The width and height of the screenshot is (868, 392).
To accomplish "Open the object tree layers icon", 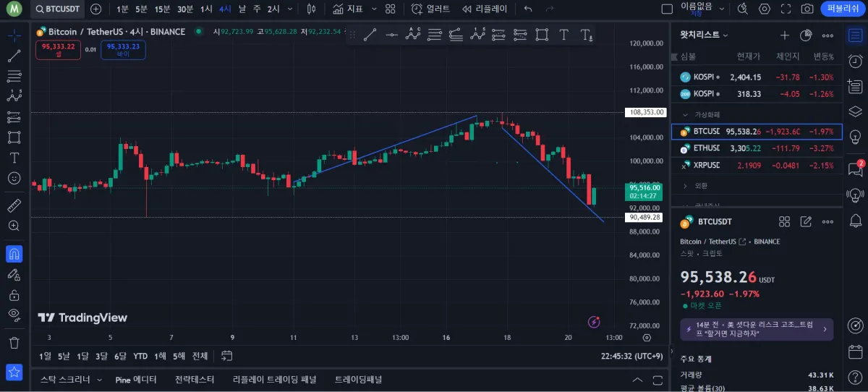I will click(854, 111).
